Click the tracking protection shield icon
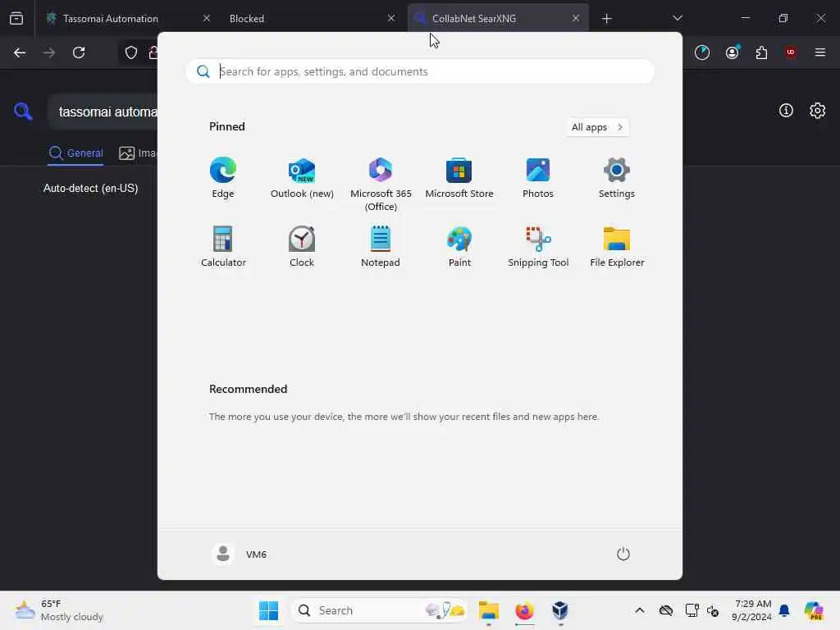Viewport: 840px width, 630px height. (x=131, y=52)
